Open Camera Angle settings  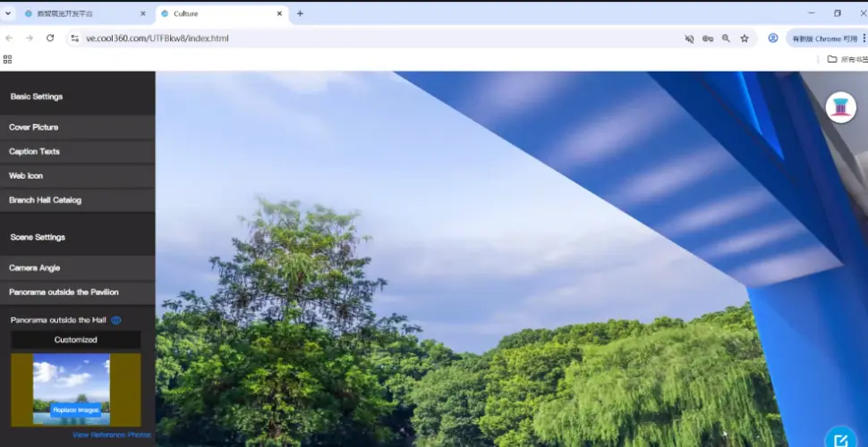(78, 268)
